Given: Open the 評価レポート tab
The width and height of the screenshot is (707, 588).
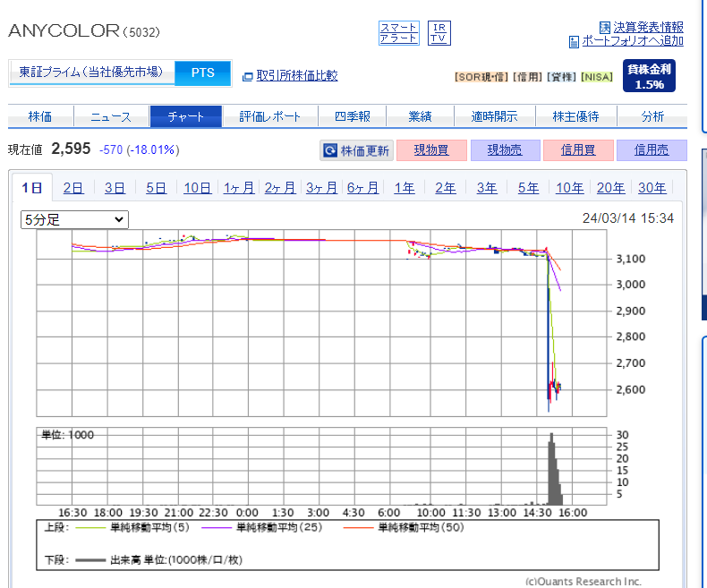Looking at the screenshot, I should 269,116.
